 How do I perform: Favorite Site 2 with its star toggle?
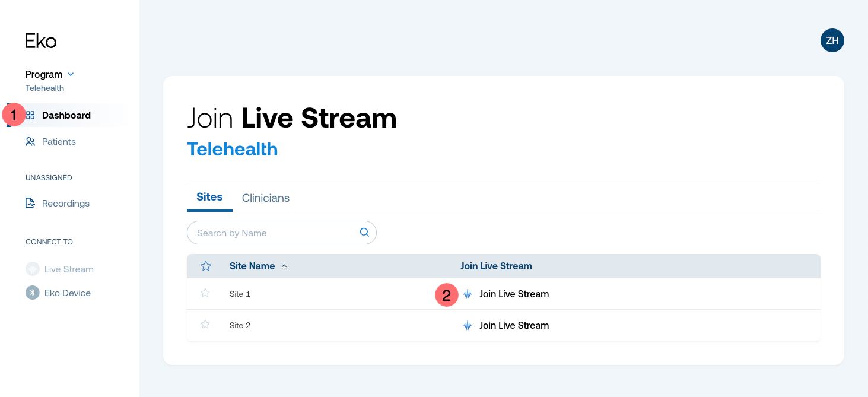pyautogui.click(x=205, y=325)
